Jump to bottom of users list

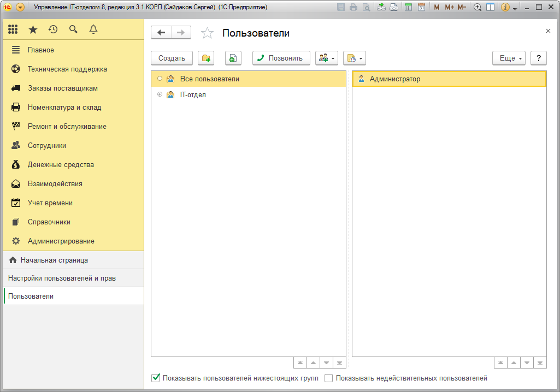coord(540,363)
